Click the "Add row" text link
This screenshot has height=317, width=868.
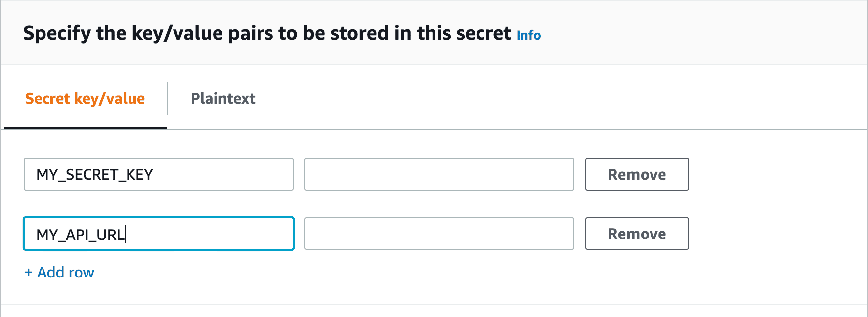[66, 272]
